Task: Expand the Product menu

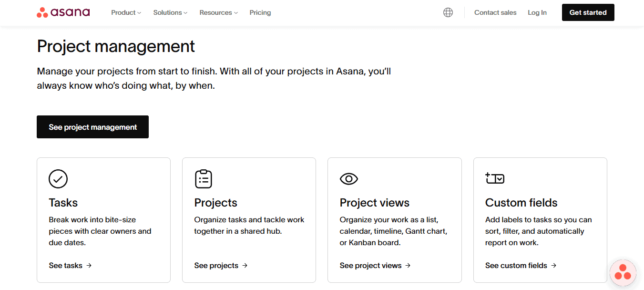Action: [x=126, y=12]
